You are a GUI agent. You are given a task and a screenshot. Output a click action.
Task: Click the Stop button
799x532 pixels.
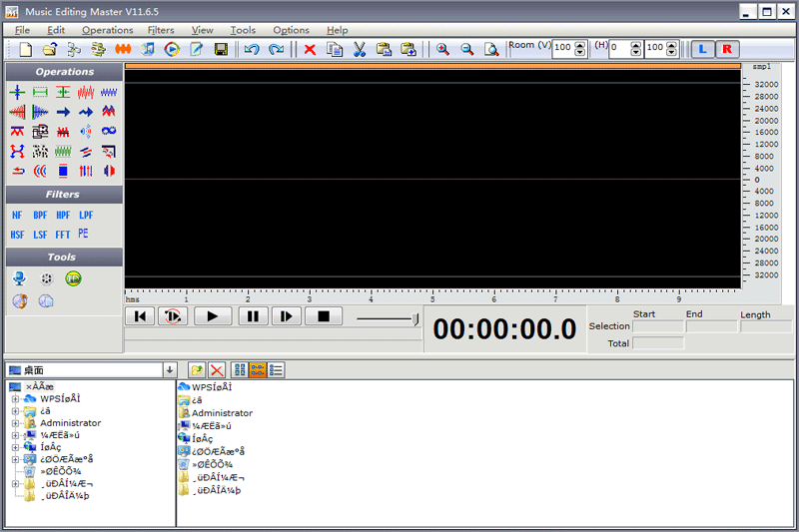[324, 316]
